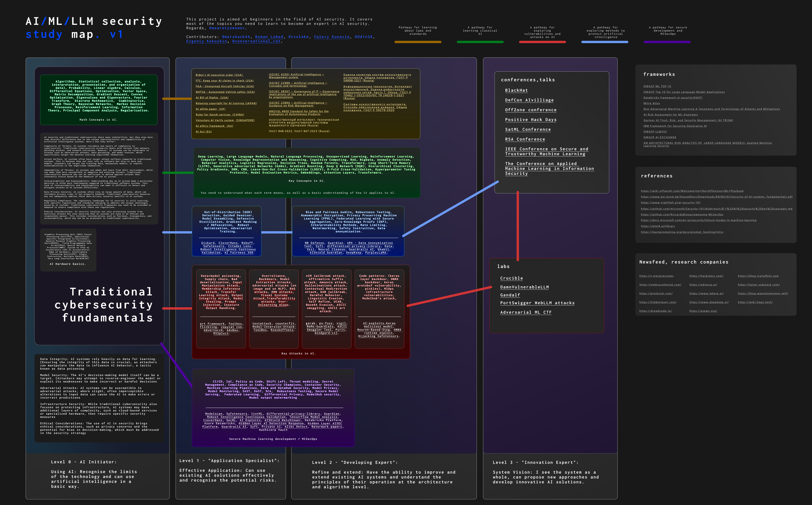Open aipwn.org newsfeed link

(703, 311)
